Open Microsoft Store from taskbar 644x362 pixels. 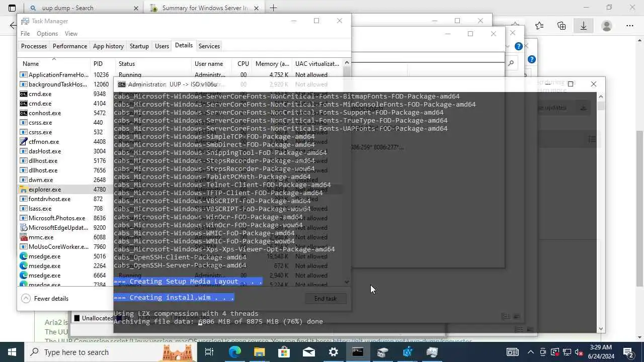(x=284, y=352)
